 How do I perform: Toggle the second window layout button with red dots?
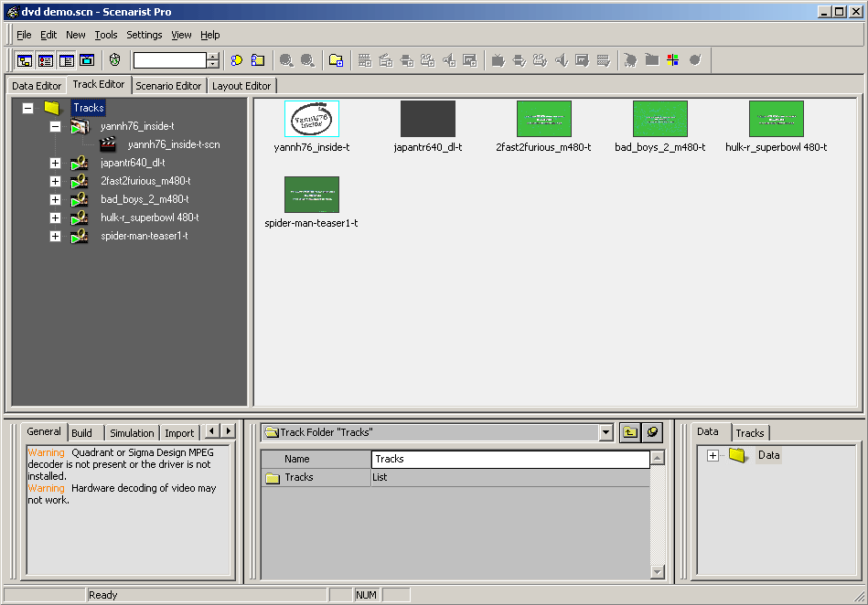(46, 60)
